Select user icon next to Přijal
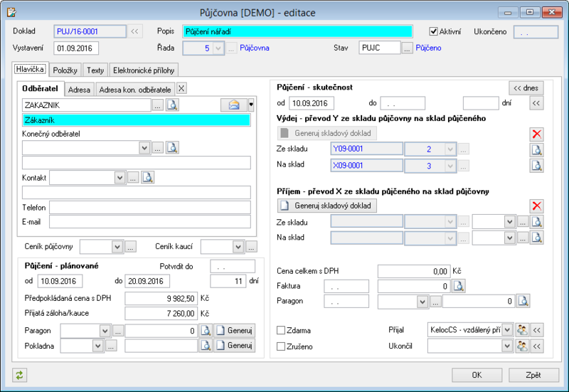The image size is (569, 392). point(522,330)
